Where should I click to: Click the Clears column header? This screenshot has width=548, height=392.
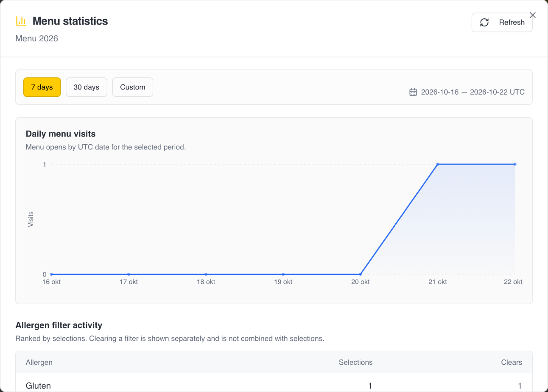click(x=512, y=362)
